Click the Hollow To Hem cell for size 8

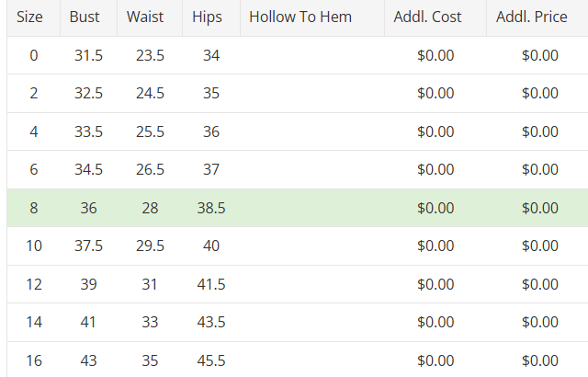click(311, 208)
